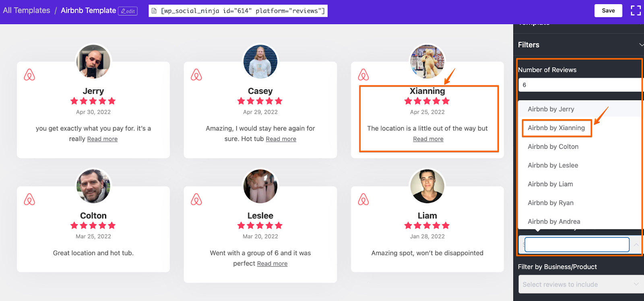This screenshot has height=301, width=644.
Task: Click the open review search box
Action: [577, 245]
